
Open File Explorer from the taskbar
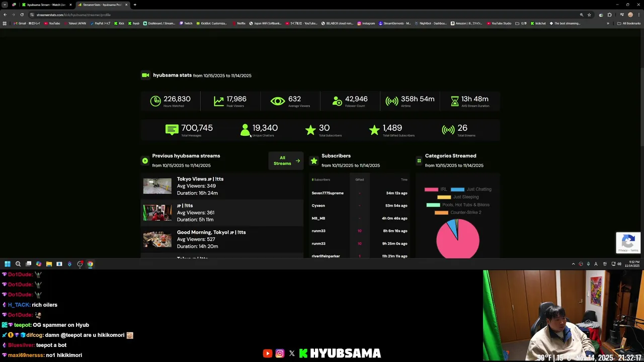(x=49, y=264)
